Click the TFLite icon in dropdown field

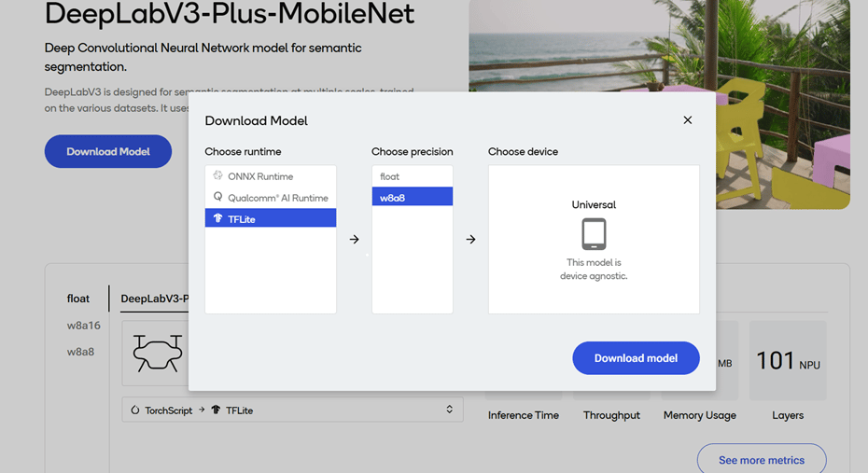[x=216, y=410]
